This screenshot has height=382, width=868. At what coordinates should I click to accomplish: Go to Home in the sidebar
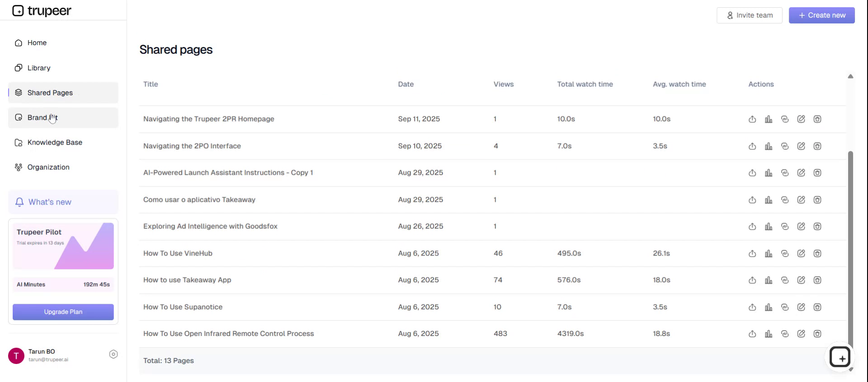point(63,43)
